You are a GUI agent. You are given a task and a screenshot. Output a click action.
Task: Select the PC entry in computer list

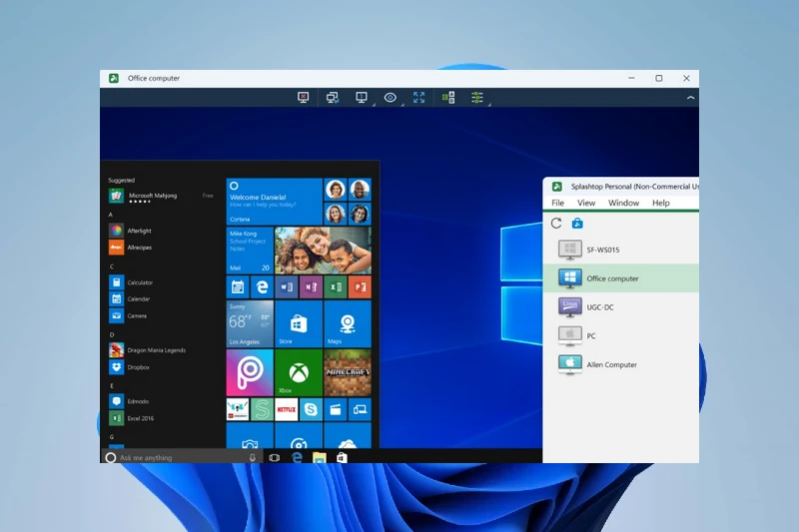pos(620,335)
